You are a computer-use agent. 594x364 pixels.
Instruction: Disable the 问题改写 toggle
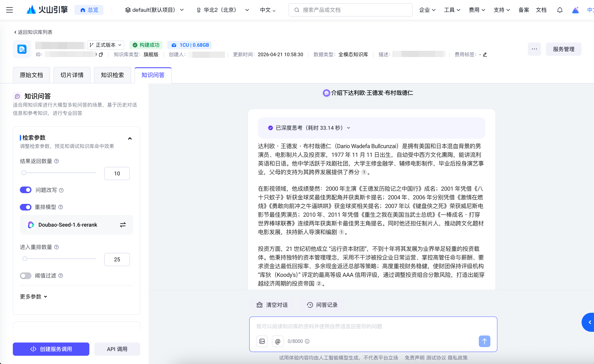click(x=26, y=190)
